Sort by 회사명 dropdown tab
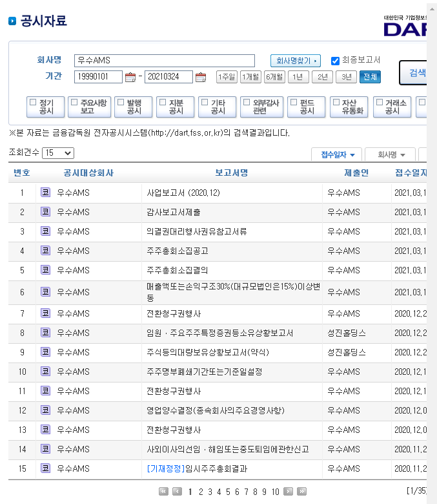Viewport: 437px width, 504px height. 391,154
